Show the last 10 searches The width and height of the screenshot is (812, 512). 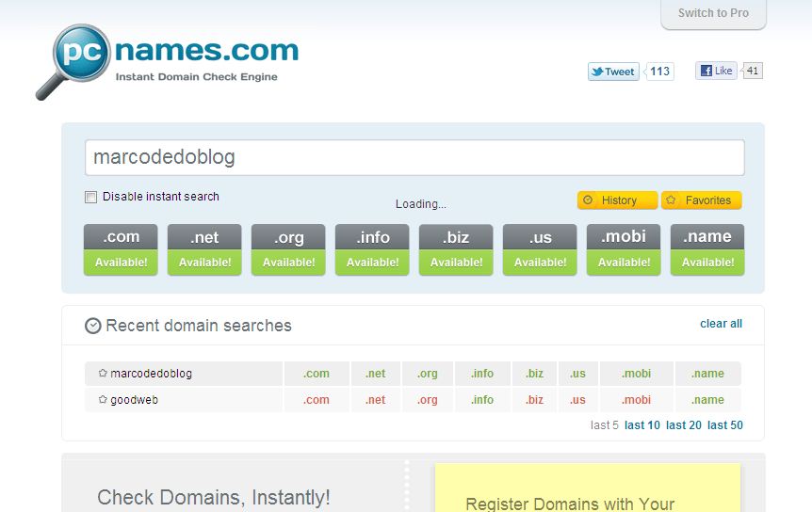click(642, 425)
